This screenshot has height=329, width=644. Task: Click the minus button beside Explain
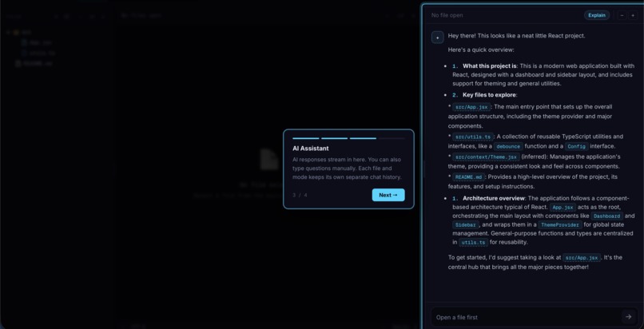pyautogui.click(x=622, y=15)
